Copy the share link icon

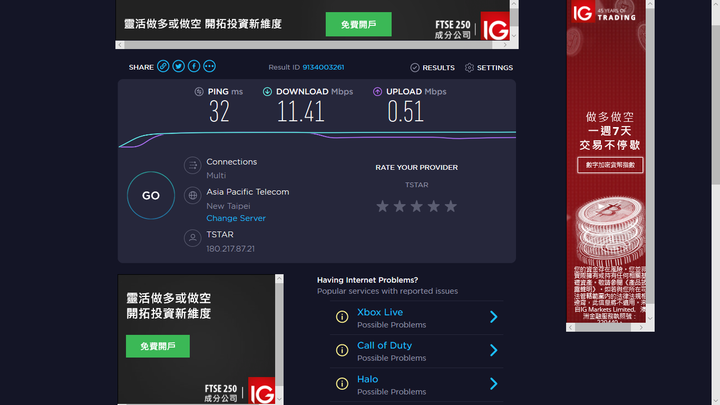pyautogui.click(x=163, y=67)
